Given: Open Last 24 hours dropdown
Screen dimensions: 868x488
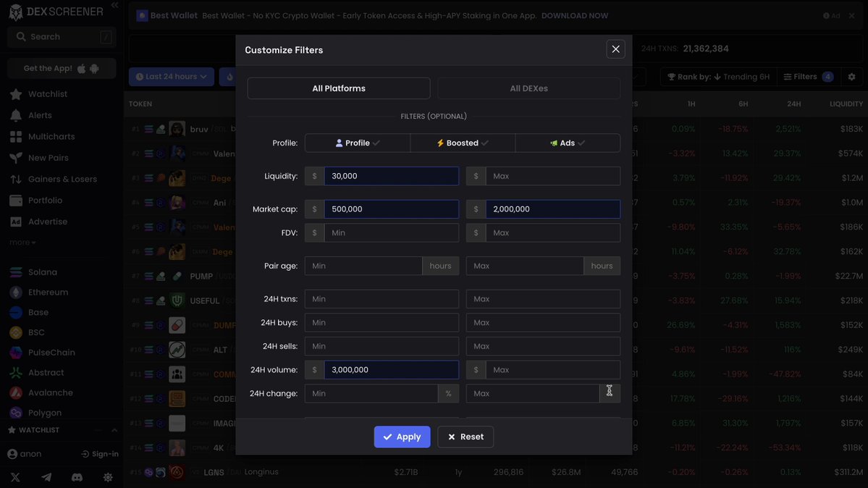Looking at the screenshot, I should click(172, 77).
